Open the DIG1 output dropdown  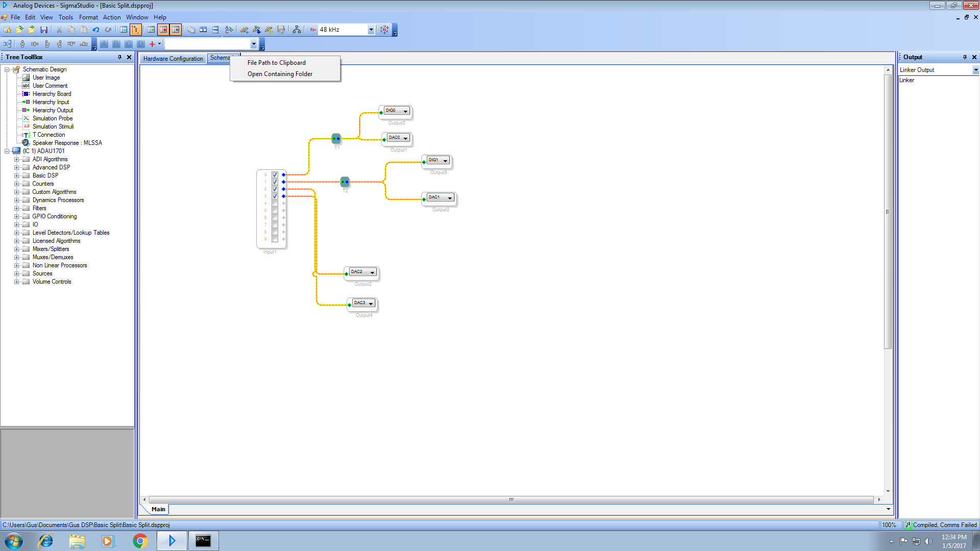[445, 161]
